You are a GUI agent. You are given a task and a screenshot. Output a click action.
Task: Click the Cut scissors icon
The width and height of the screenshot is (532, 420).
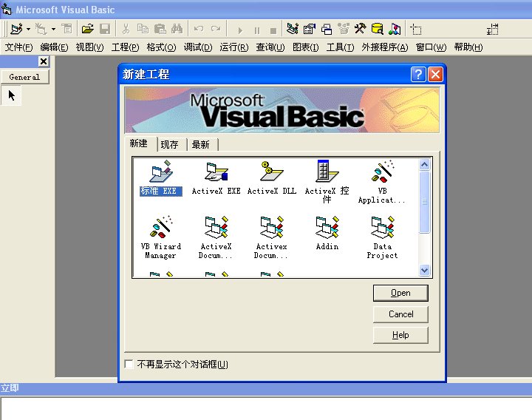pyautogui.click(x=126, y=29)
